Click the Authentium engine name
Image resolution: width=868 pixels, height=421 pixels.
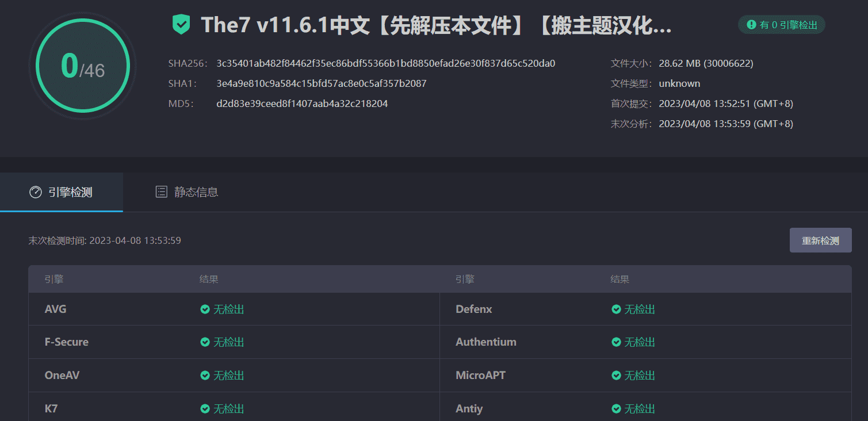pyautogui.click(x=486, y=342)
